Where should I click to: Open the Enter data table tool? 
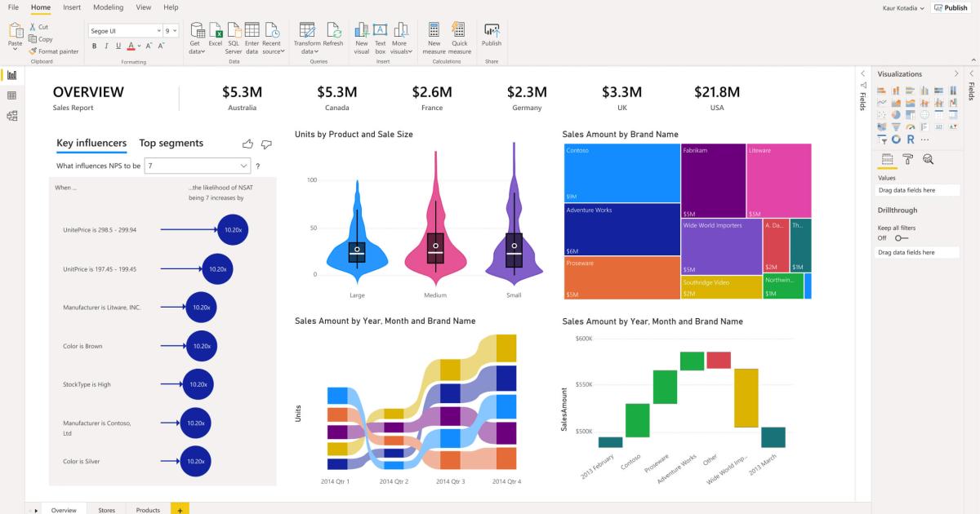coord(252,38)
